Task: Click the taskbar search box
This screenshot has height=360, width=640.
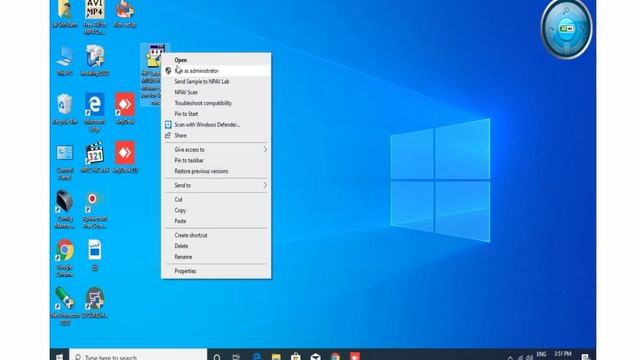Action: (138, 355)
